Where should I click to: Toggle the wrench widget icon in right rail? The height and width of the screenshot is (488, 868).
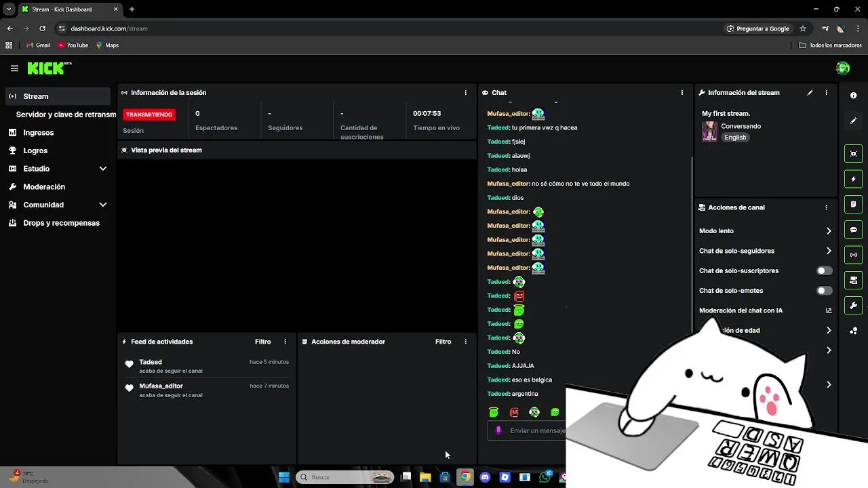[853, 305]
